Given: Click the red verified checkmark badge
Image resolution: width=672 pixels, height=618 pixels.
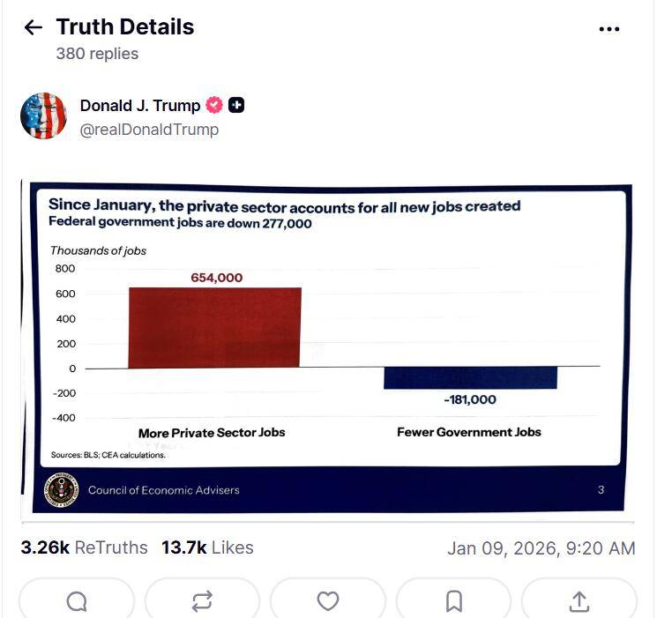Looking at the screenshot, I should (214, 106).
